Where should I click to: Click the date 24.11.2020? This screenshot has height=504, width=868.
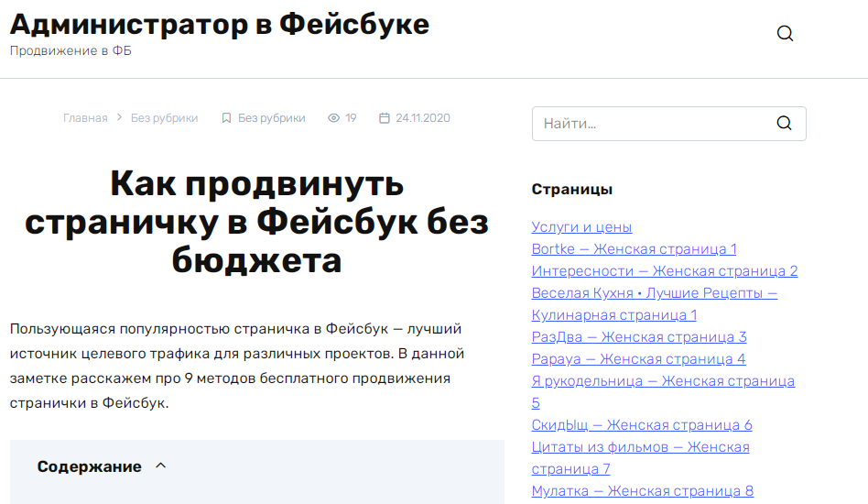(x=422, y=118)
